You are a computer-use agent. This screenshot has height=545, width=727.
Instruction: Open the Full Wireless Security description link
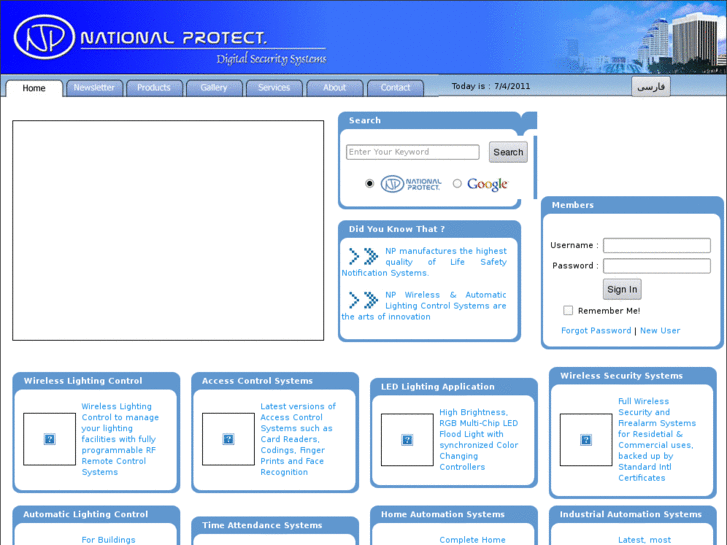point(657,440)
